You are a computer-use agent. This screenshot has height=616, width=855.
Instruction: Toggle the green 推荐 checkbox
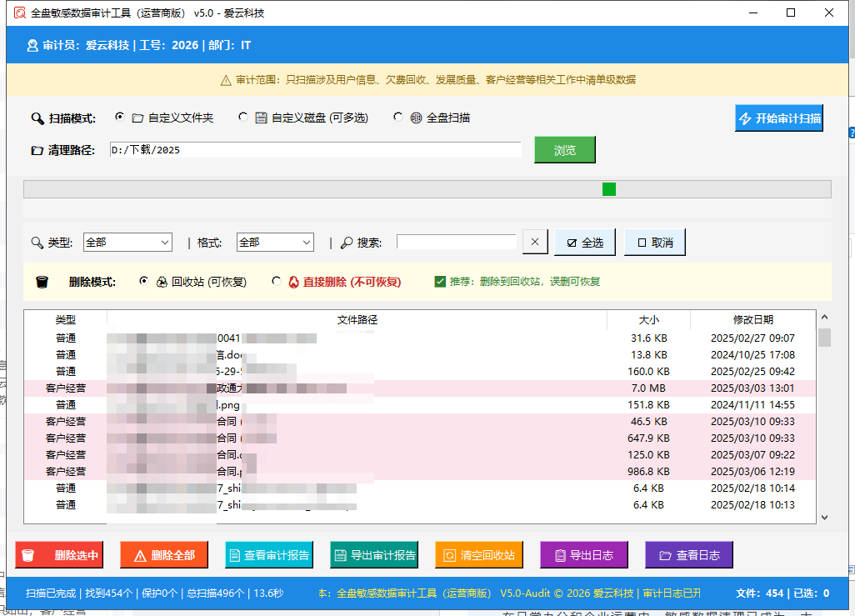point(440,282)
